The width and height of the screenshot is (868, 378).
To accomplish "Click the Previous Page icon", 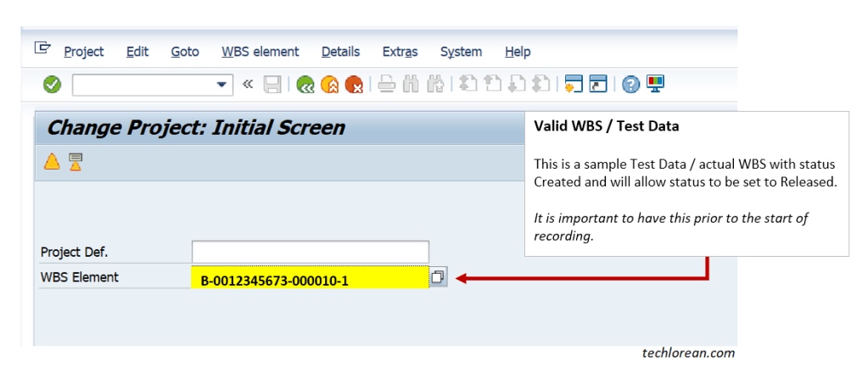I will click(x=492, y=84).
